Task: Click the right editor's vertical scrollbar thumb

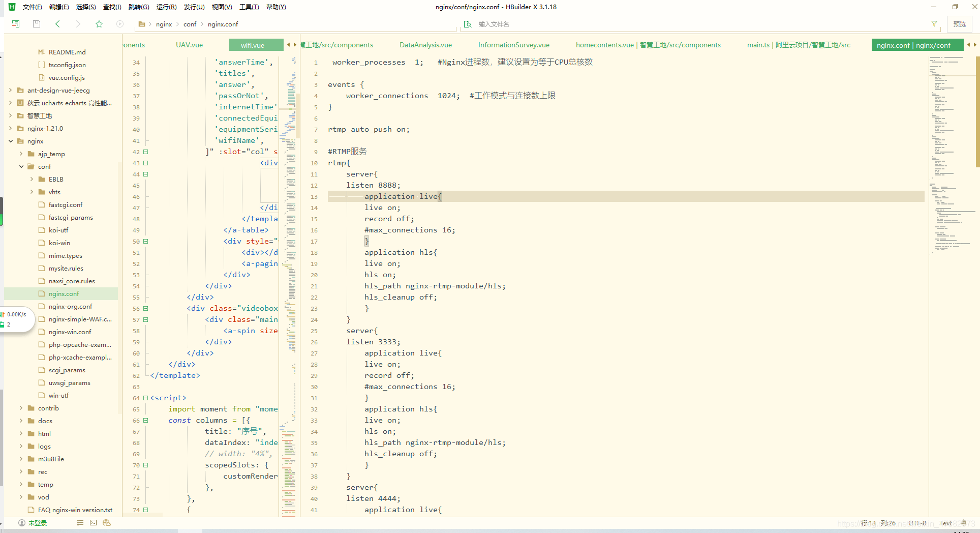Action: pyautogui.click(x=977, y=112)
